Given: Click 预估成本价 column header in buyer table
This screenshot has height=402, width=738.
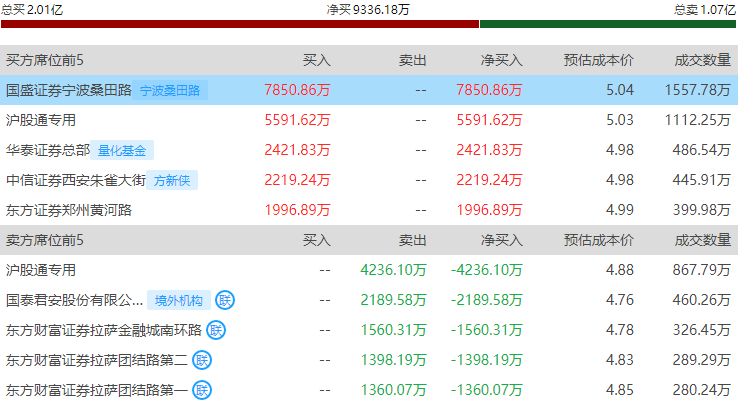Looking at the screenshot, I should (599, 60).
